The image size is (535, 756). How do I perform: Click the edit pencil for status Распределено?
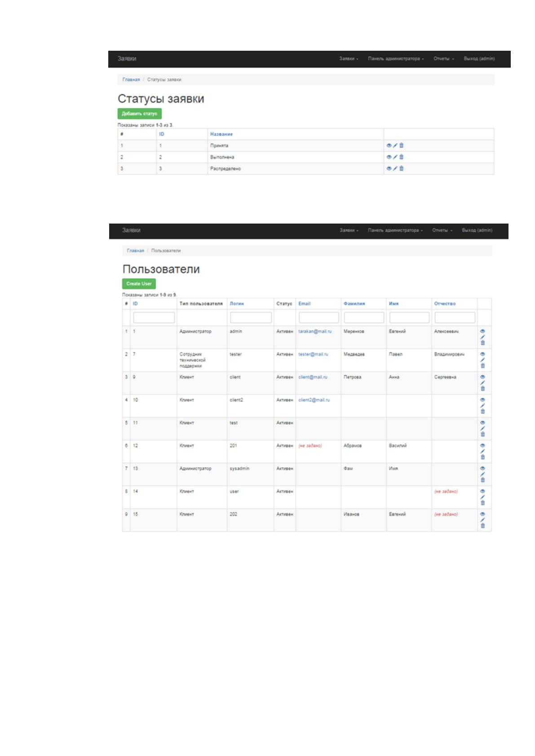[x=395, y=168]
